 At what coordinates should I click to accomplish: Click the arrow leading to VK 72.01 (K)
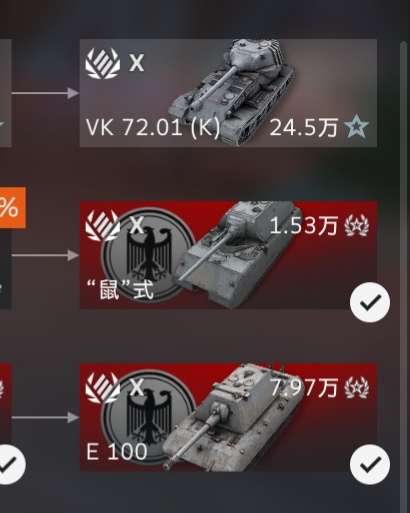tap(45, 93)
